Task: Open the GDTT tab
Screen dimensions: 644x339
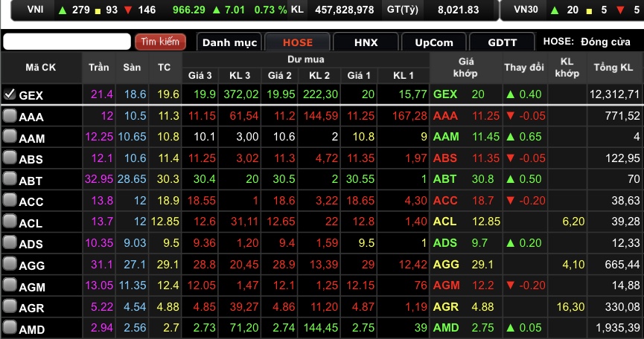Action: pyautogui.click(x=501, y=42)
